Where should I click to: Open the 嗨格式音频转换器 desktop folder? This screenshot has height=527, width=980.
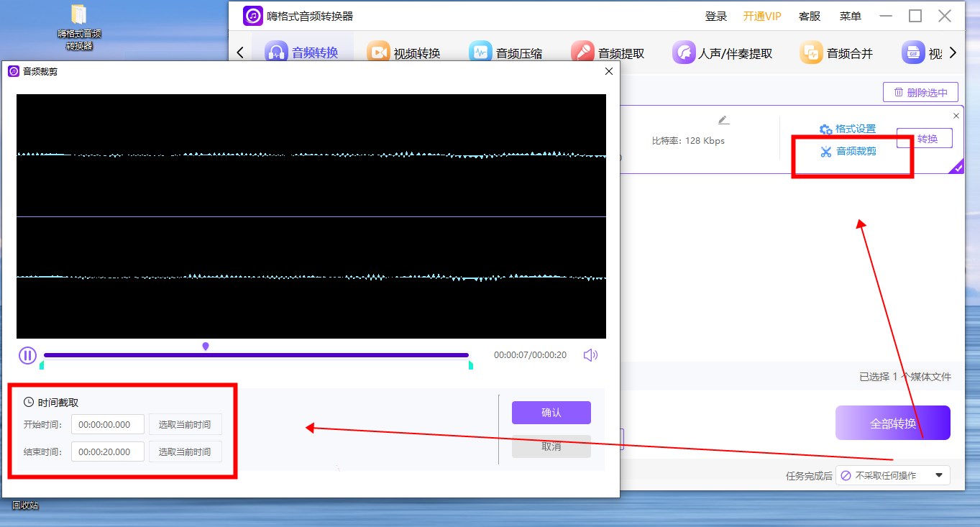click(79, 27)
